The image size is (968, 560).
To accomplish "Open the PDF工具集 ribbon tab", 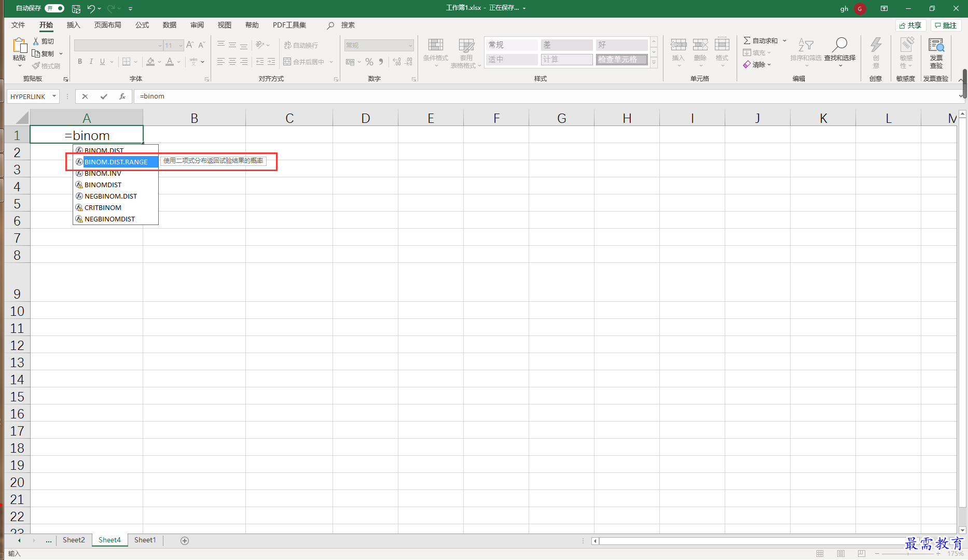I will (x=289, y=25).
